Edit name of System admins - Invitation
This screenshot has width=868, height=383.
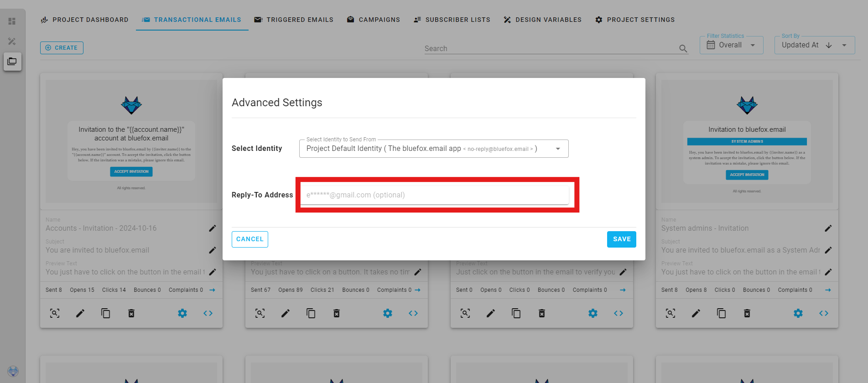pyautogui.click(x=828, y=228)
